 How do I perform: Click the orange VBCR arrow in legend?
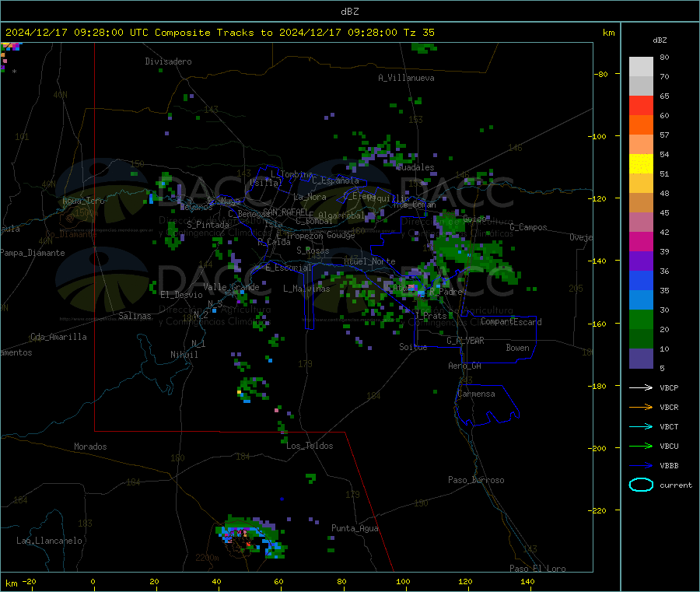coord(641,407)
